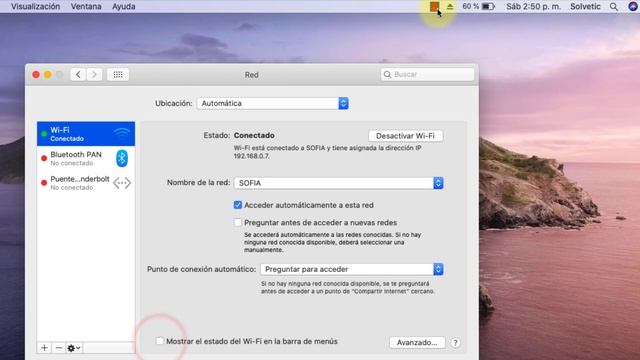
Task: Open the Ayuda menu
Action: 124,7
